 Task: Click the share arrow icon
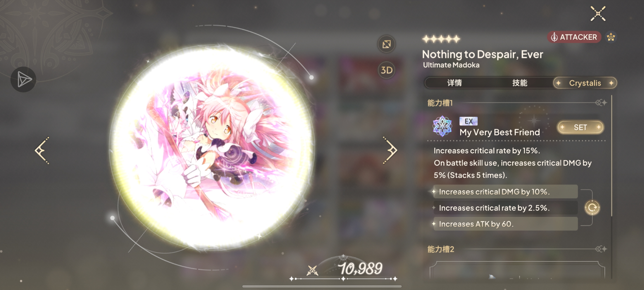[x=23, y=79]
